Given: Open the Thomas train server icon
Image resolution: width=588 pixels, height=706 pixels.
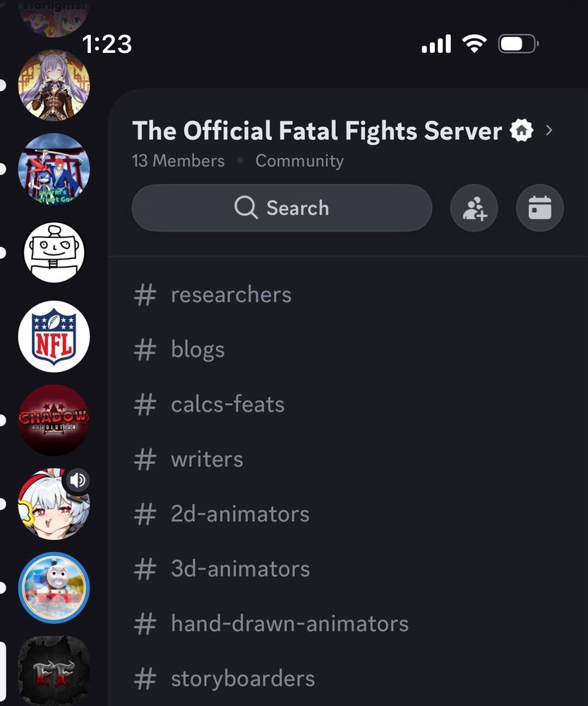Looking at the screenshot, I should coord(54,587).
